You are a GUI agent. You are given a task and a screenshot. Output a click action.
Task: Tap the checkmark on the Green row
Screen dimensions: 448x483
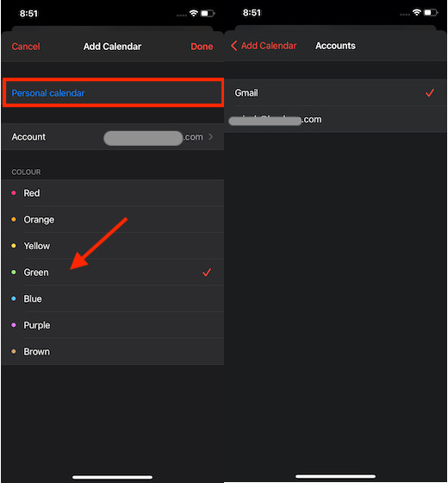[x=207, y=273]
